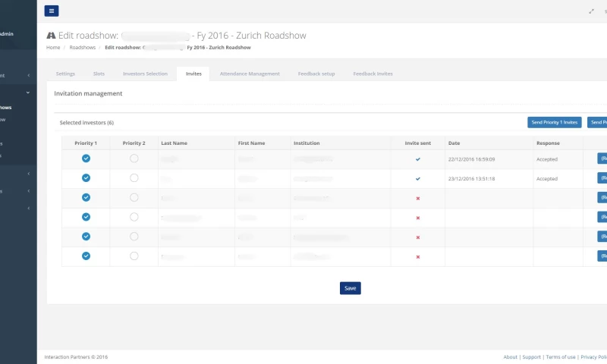
Task: Go to Roadshows in the breadcrumb
Action: click(83, 47)
